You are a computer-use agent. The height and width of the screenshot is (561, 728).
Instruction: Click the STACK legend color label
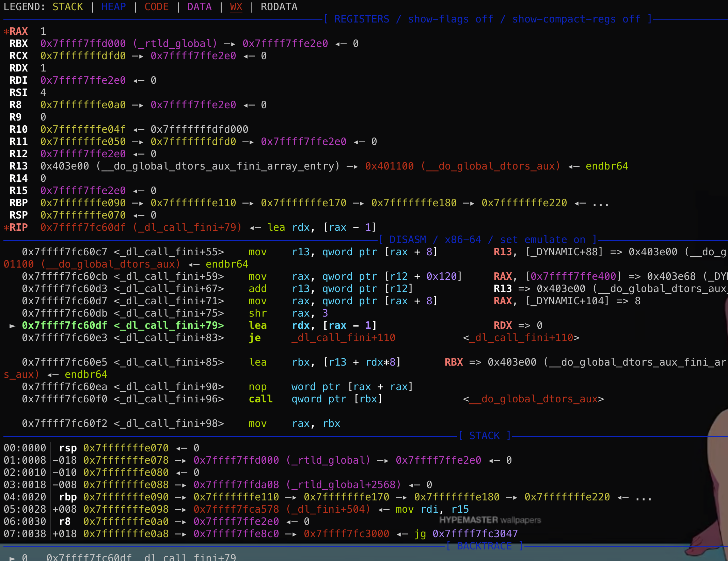point(67,7)
